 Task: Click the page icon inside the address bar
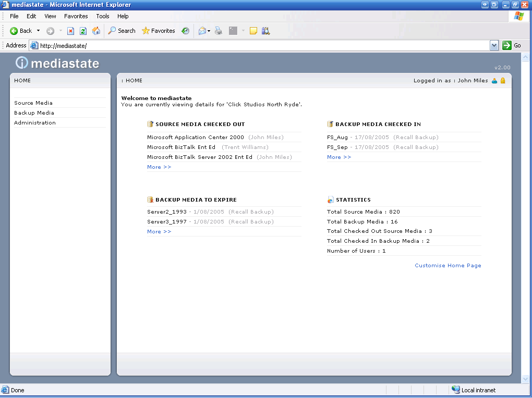34,45
